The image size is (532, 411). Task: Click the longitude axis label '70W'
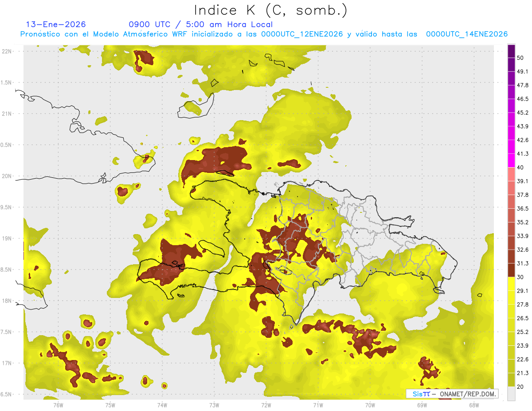(370, 405)
